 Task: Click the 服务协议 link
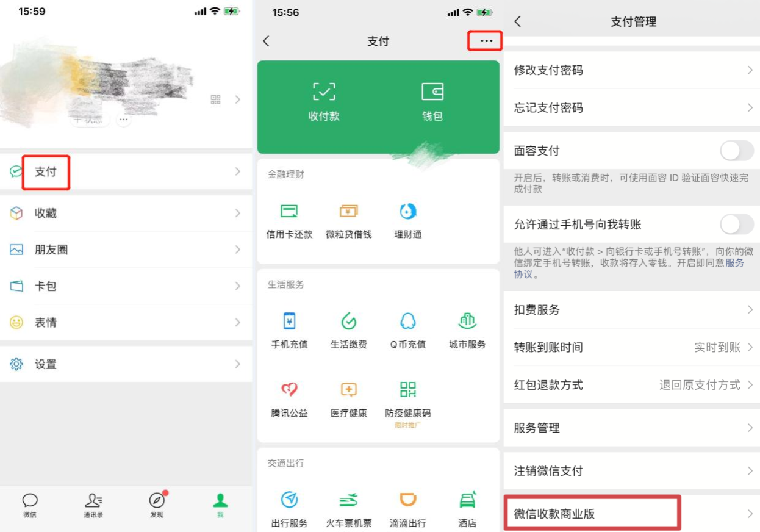tap(734, 263)
